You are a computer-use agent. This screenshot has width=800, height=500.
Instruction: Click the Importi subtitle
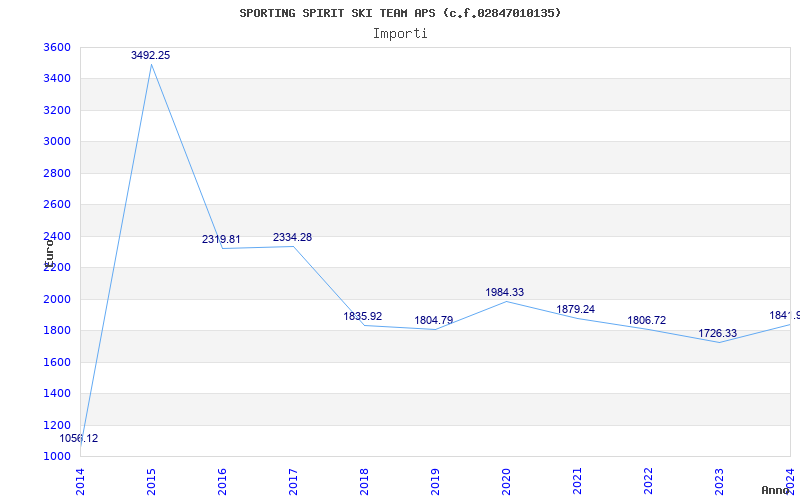coord(400,34)
